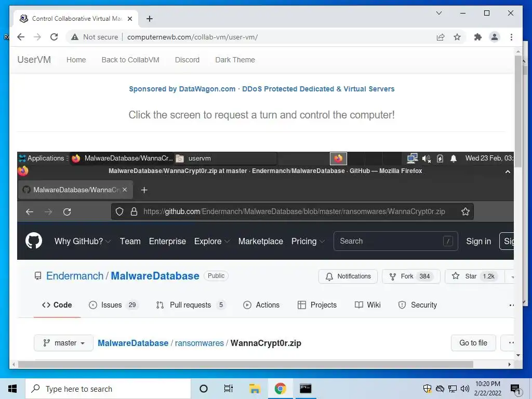Click the Firefox workspace thumbnail in VM panel
Screen dimensions: 532x399
click(338, 158)
